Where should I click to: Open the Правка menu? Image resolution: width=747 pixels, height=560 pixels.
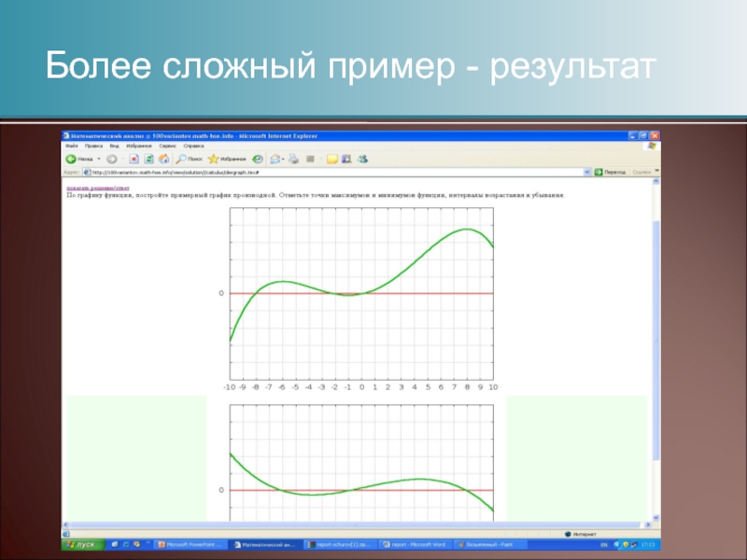coord(94,147)
